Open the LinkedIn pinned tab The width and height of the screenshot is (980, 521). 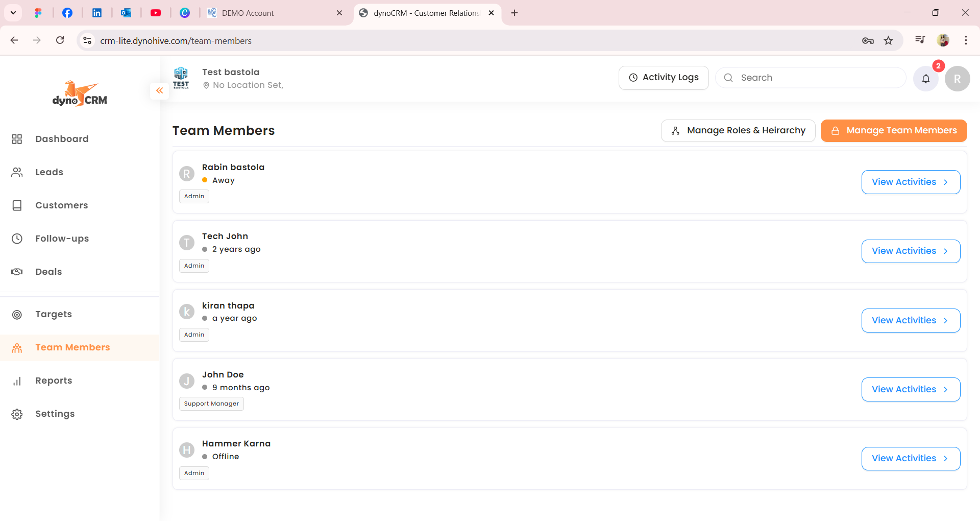96,13
